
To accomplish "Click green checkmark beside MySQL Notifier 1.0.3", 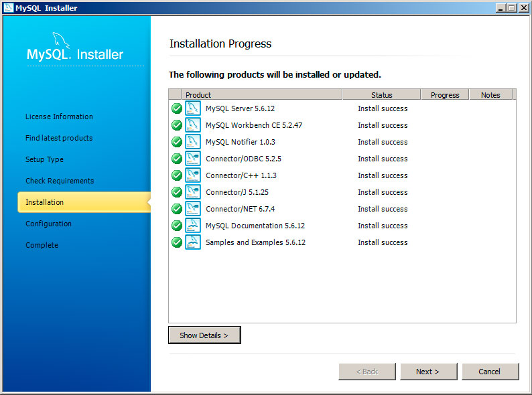I will click(177, 142).
